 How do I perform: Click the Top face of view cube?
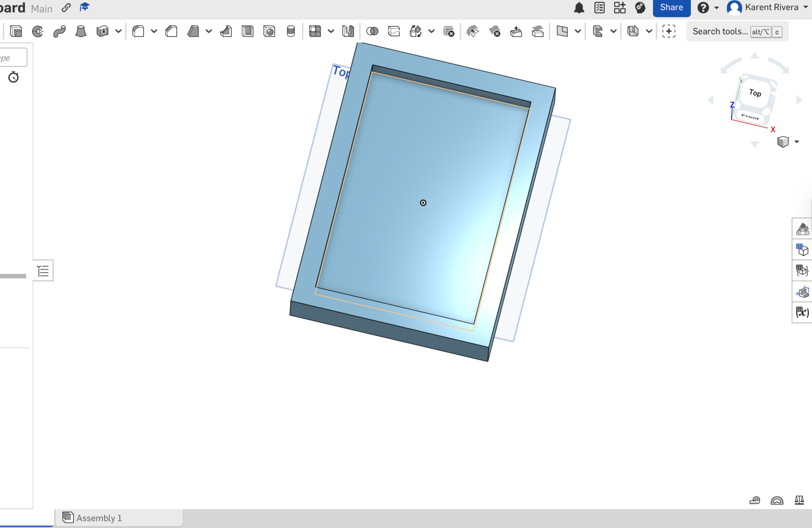pos(755,93)
